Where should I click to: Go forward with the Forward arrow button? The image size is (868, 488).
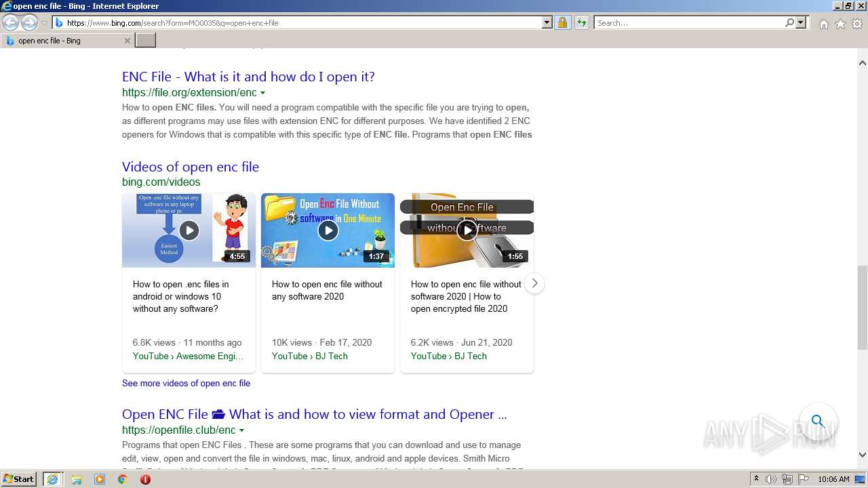pos(29,23)
